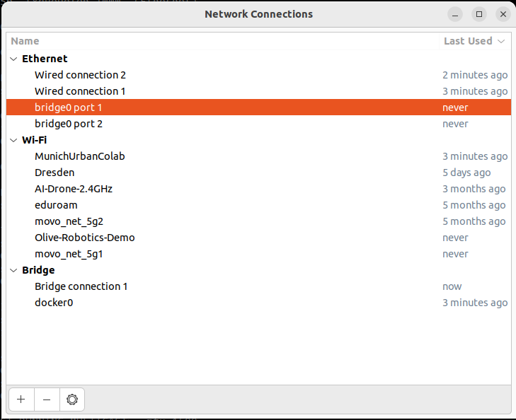The width and height of the screenshot is (516, 420).
Task: Select the docker0 bridge entry
Action: coord(54,303)
